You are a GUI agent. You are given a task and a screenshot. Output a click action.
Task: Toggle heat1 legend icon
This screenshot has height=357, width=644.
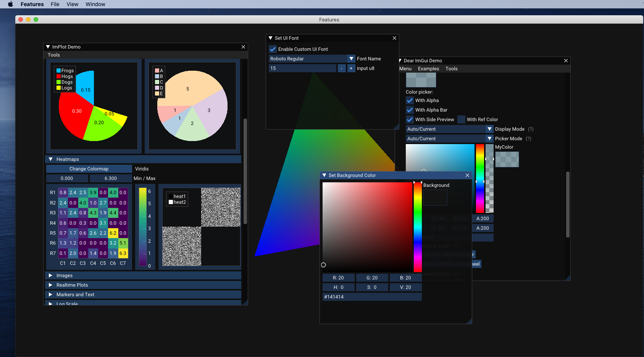coord(171,196)
